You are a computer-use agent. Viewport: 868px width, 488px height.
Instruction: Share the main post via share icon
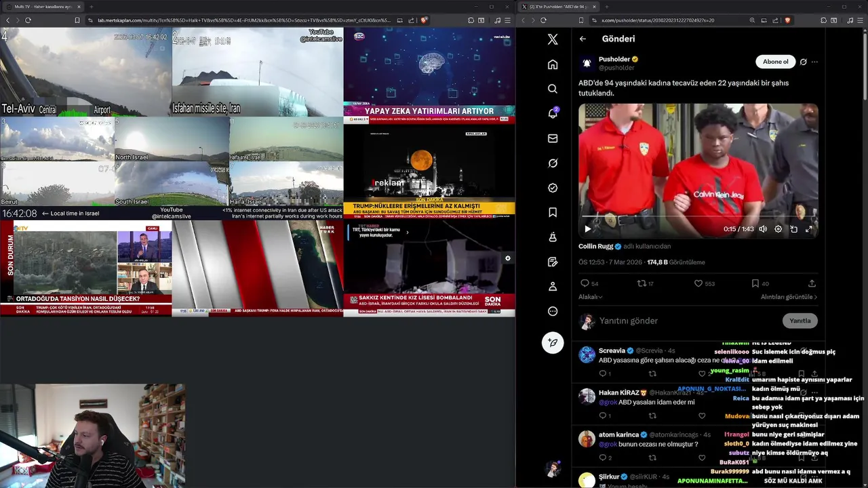coord(812,283)
